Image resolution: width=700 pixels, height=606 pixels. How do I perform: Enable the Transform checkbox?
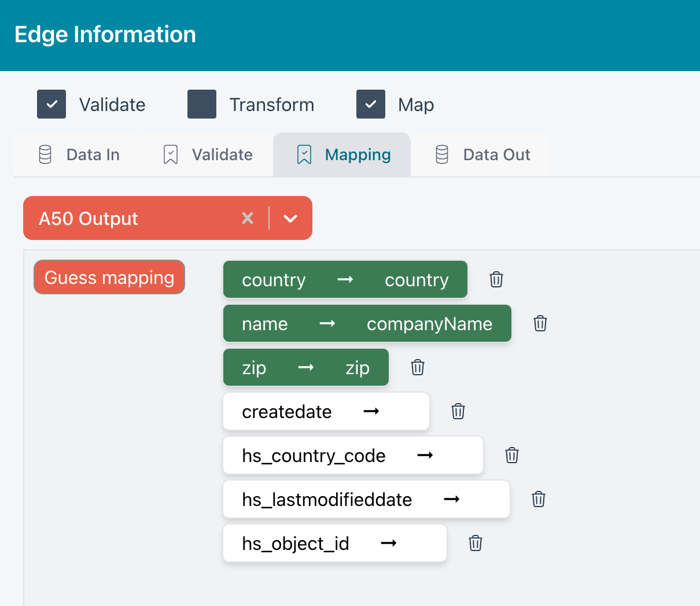[202, 104]
